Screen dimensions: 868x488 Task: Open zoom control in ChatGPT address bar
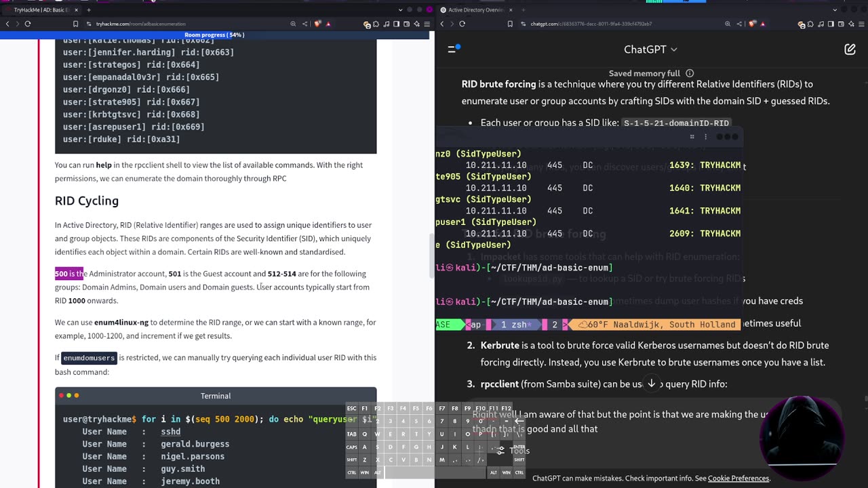(x=728, y=24)
